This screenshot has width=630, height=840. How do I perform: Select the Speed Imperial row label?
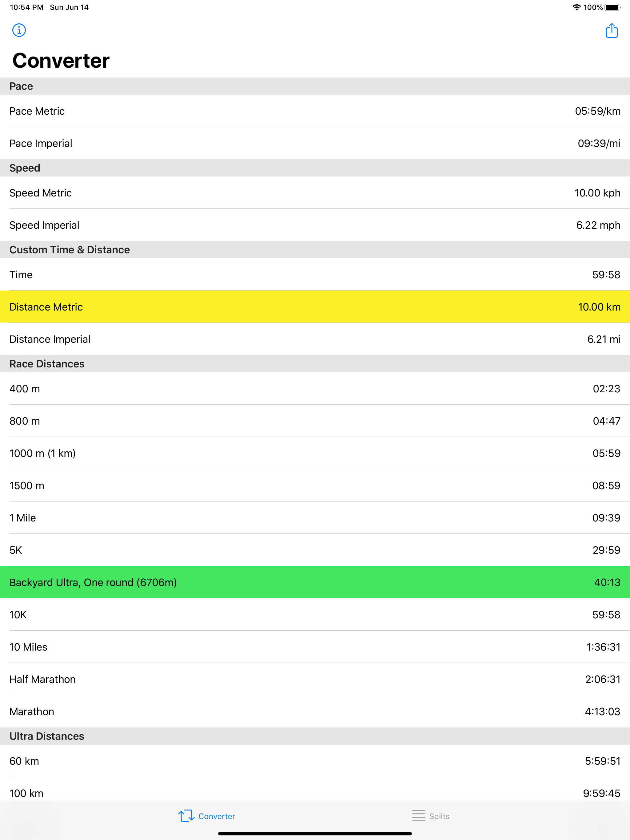click(x=44, y=225)
